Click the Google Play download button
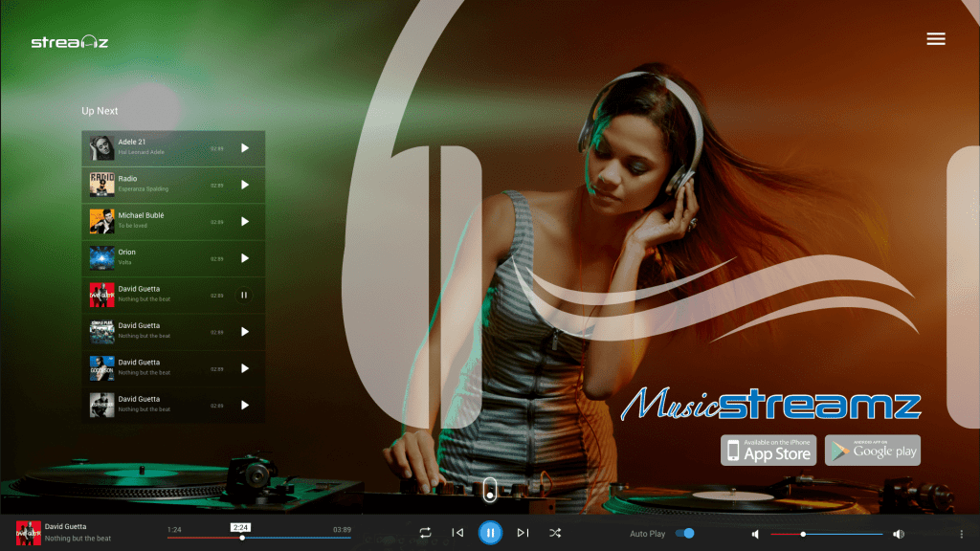 pos(873,451)
